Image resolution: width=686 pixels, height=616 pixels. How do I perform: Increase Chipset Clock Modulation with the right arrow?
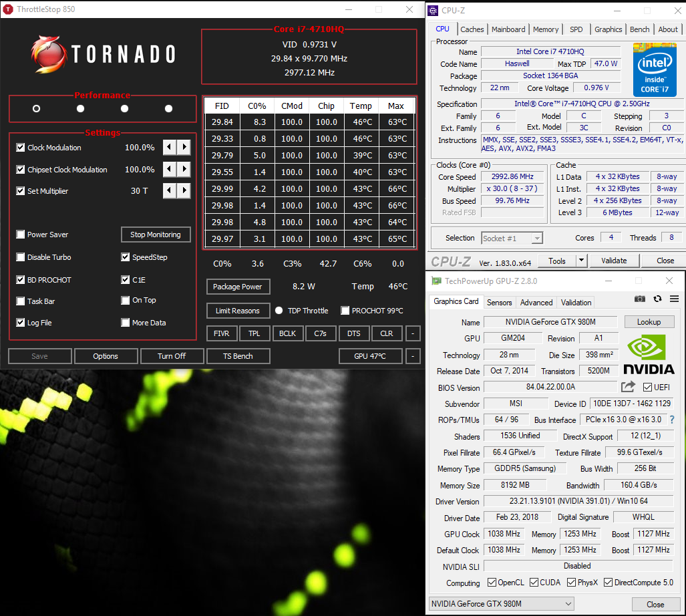coord(184,169)
